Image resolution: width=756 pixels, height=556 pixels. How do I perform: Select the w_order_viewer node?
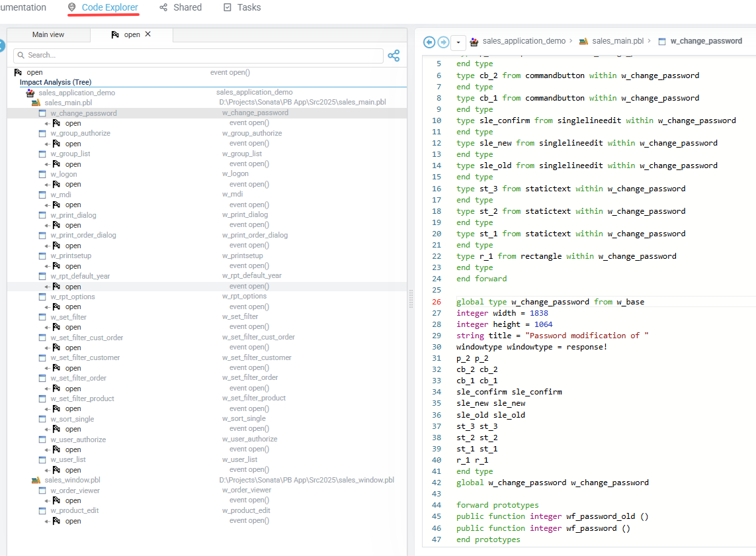pyautogui.click(x=75, y=491)
